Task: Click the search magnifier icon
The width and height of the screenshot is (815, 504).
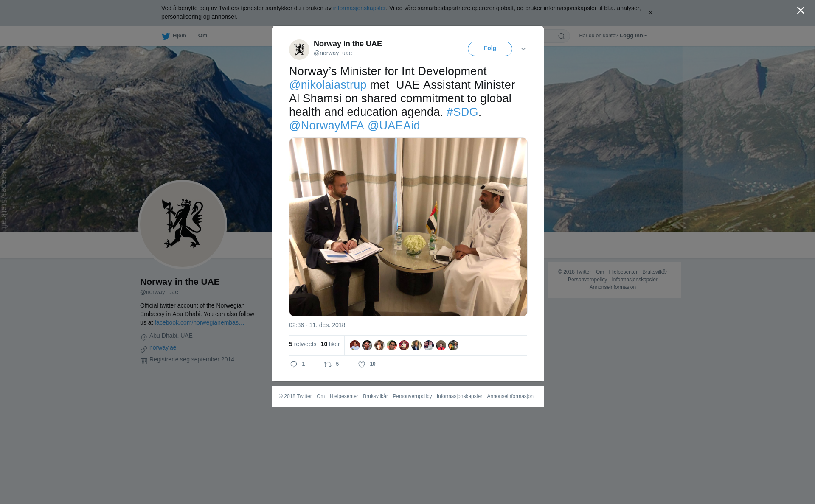Action: [562, 36]
